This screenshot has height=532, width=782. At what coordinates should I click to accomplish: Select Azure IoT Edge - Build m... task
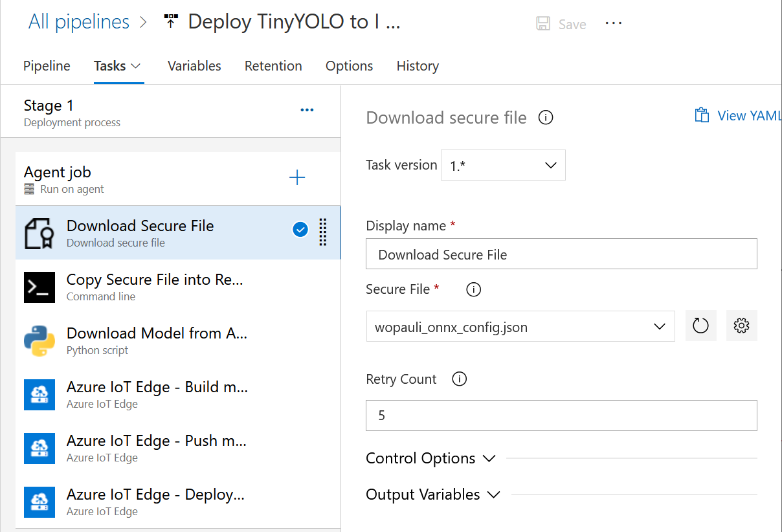[x=178, y=394]
